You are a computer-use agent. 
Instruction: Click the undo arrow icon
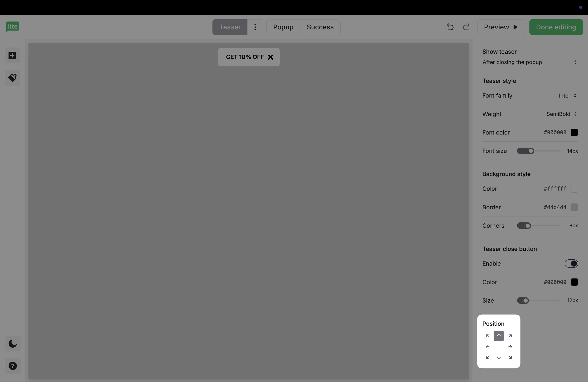click(x=450, y=27)
